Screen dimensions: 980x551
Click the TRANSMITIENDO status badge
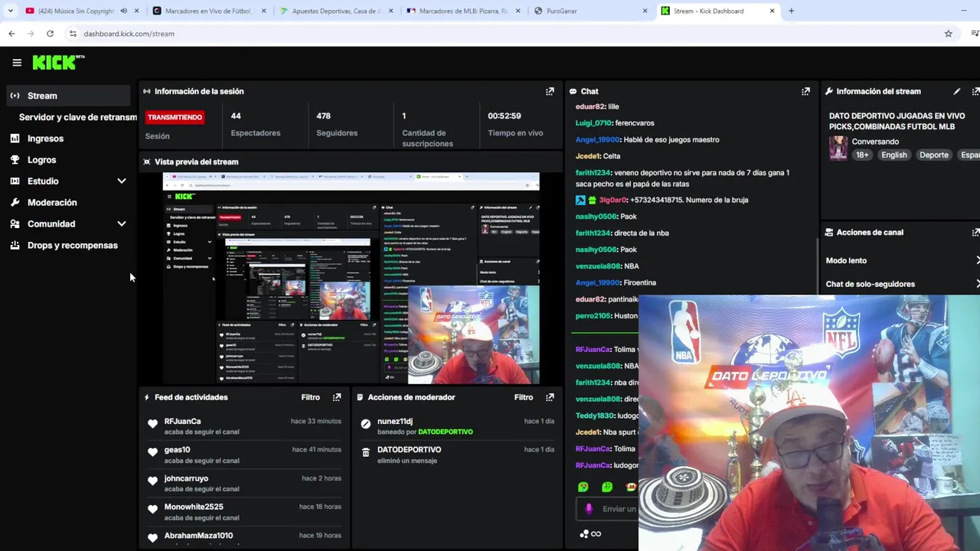(175, 117)
